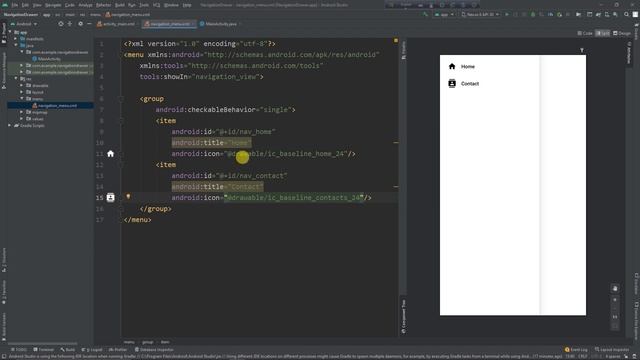Open the Palette side panel tab
Viewport: 640px width, 360px height.
click(404, 50)
